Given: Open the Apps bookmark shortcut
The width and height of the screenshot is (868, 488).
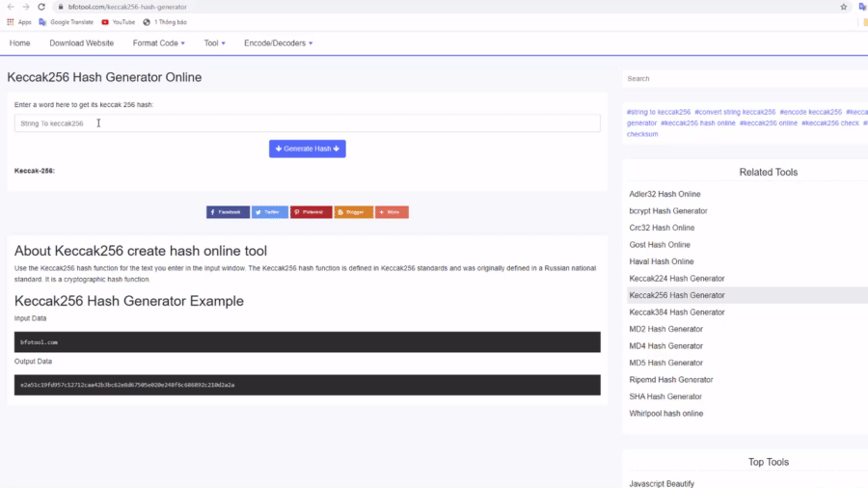Looking at the screenshot, I should tap(18, 21).
